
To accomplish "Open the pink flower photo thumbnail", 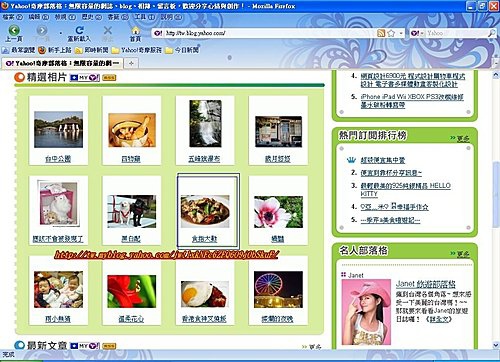I will pos(278,212).
